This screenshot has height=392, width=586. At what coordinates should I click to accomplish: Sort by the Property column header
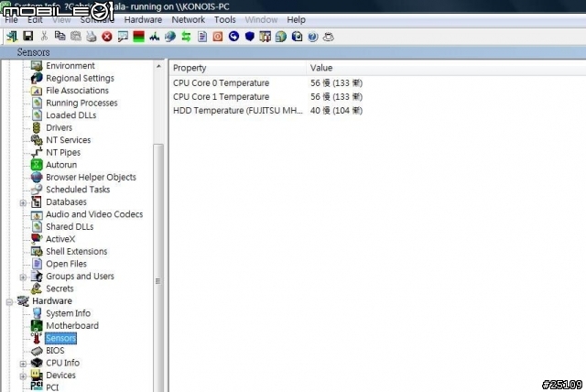[x=237, y=68]
